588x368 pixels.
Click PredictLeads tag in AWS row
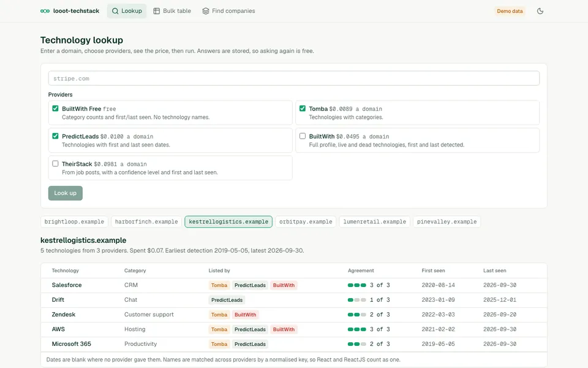coord(250,329)
